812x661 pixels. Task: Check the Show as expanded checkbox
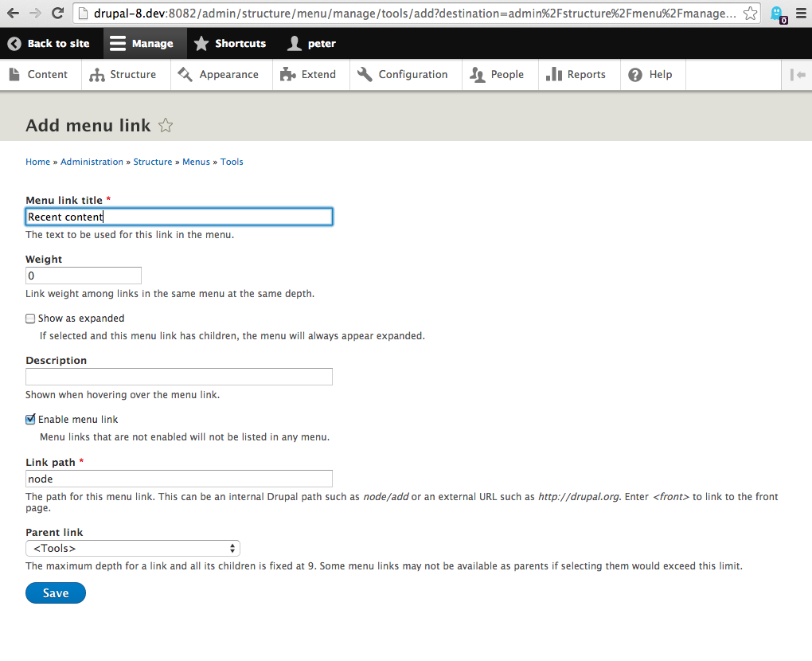pos(30,319)
